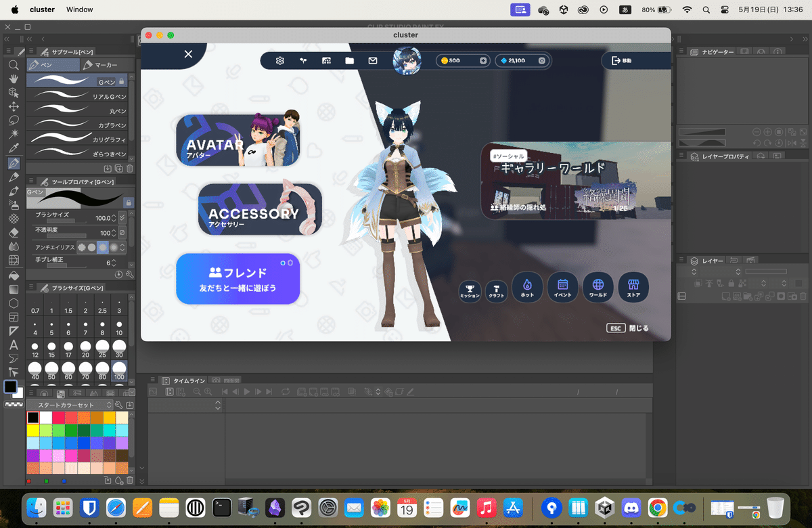812x528 pixels.
Task: Open the クラフト hammer button
Action: [x=497, y=292]
